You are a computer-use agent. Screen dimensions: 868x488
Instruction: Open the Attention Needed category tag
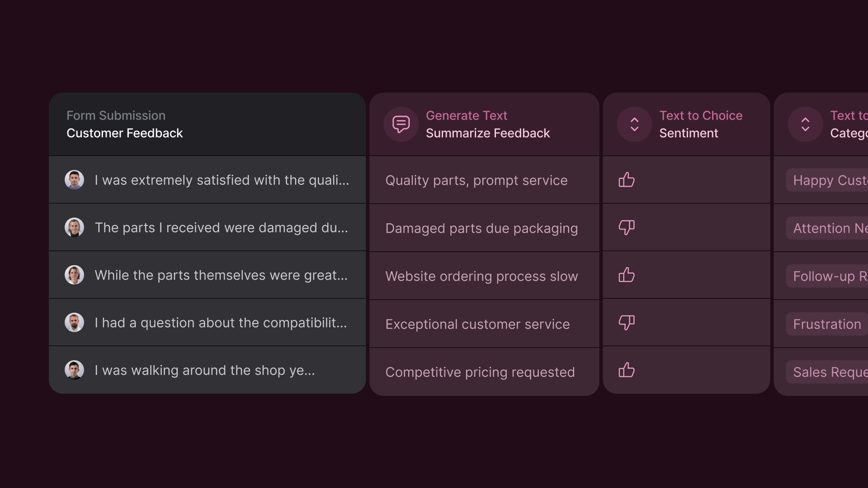pos(827,228)
